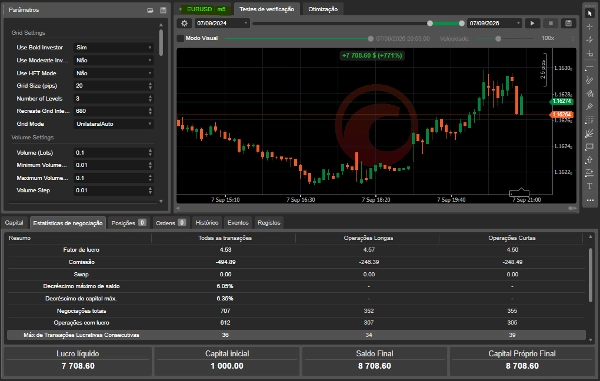The width and height of the screenshot is (600, 381).
Task: Click the Todas as transações column header
Action: pyautogui.click(x=225, y=238)
